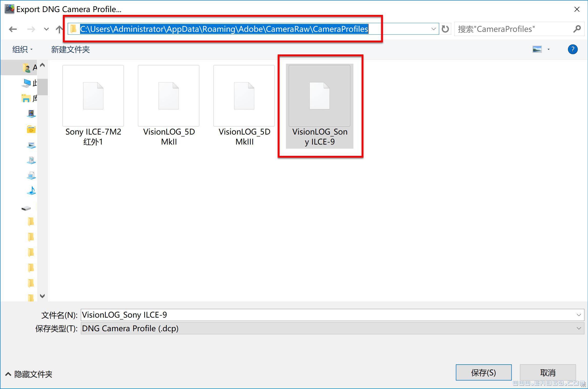Select the VisionLOG_5D MkIII file
Image resolution: width=588 pixels, height=389 pixels.
tap(244, 105)
